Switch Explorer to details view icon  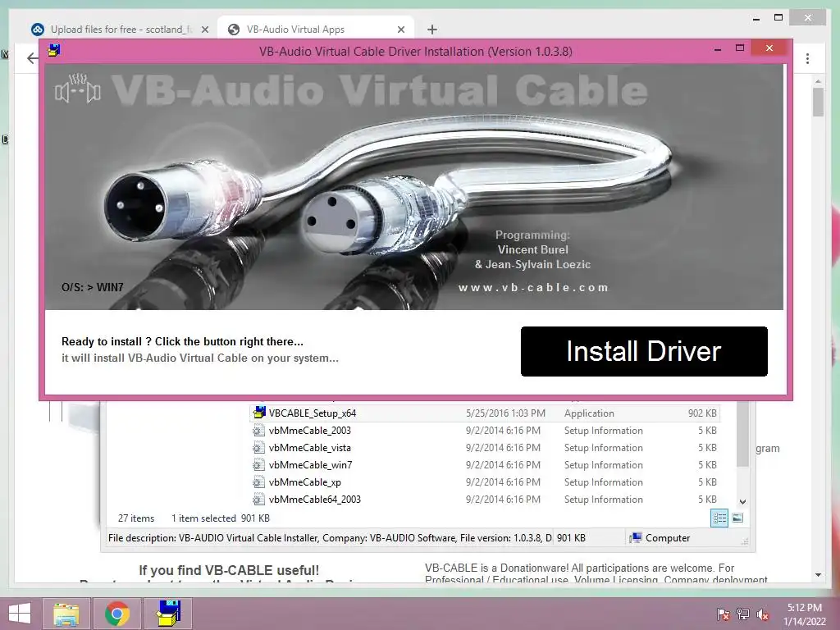point(719,518)
